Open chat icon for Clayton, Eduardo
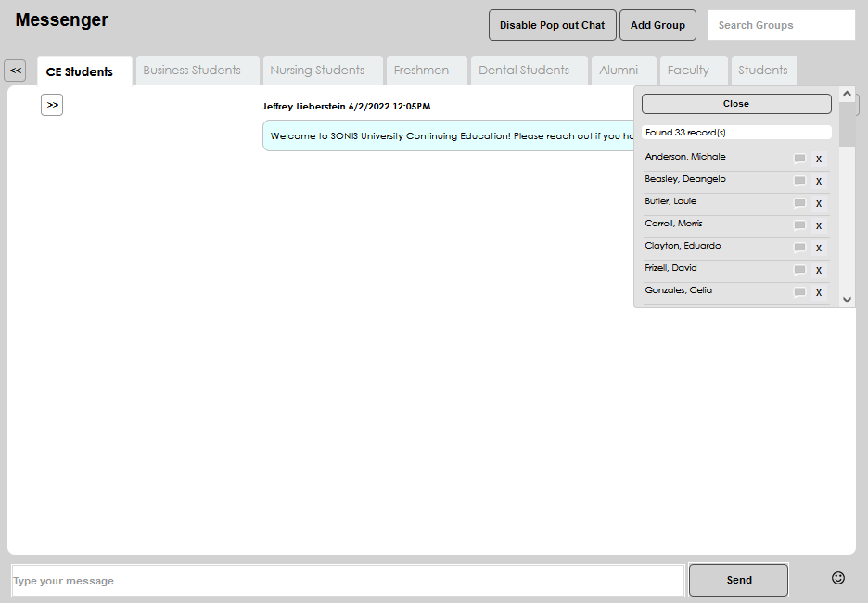 click(799, 248)
